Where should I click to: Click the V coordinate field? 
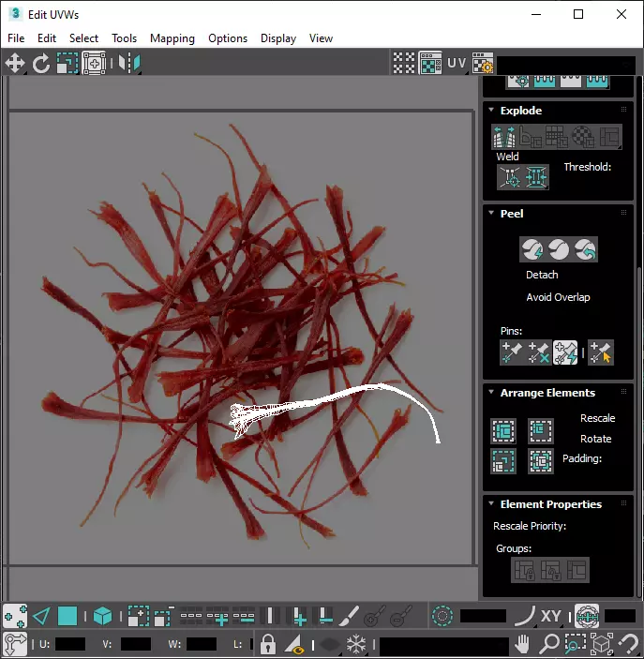pyautogui.click(x=135, y=644)
